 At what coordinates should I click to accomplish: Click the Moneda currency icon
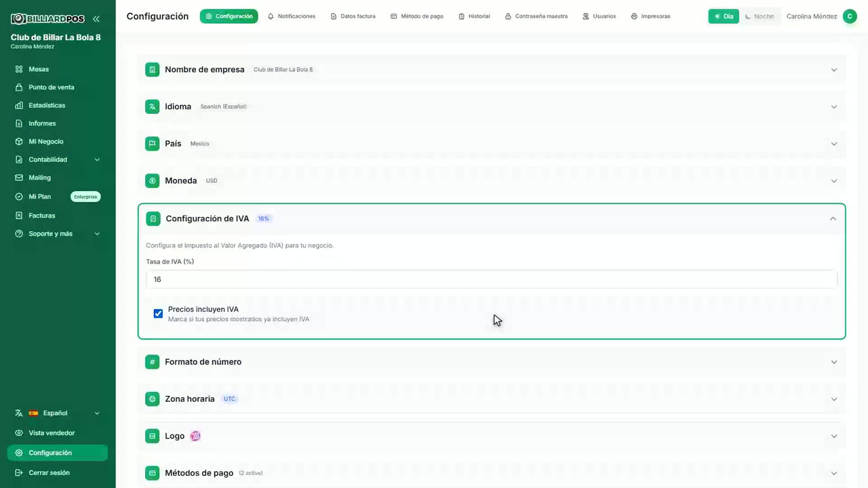tap(153, 181)
